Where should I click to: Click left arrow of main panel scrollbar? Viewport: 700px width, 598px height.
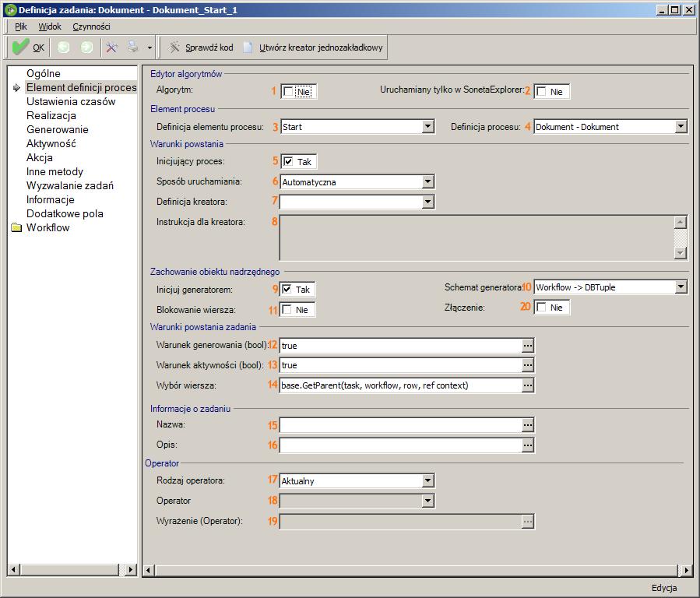point(149,570)
